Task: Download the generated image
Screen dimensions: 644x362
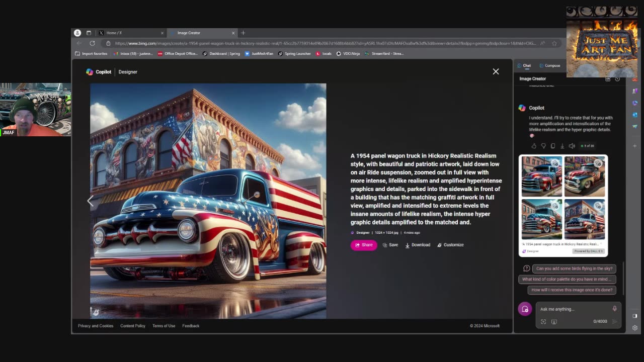Action: pos(418,245)
